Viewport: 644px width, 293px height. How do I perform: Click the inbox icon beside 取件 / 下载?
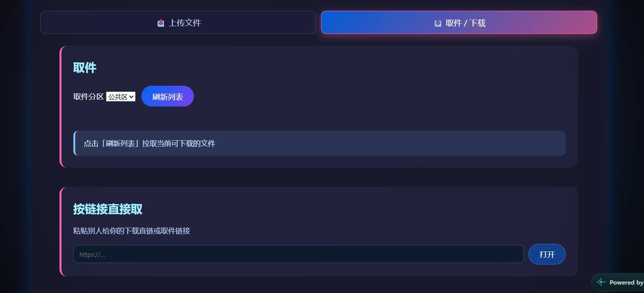438,23
